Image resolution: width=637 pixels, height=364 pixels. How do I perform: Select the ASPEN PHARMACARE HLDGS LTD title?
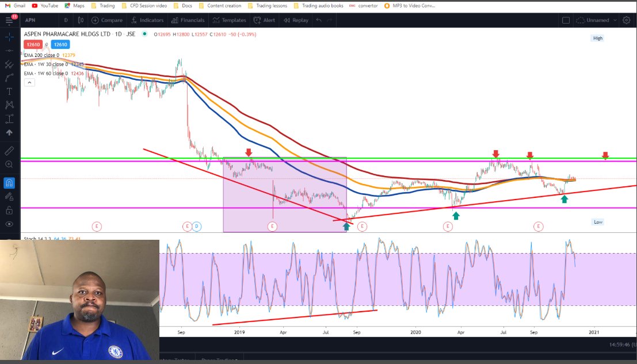67,34
